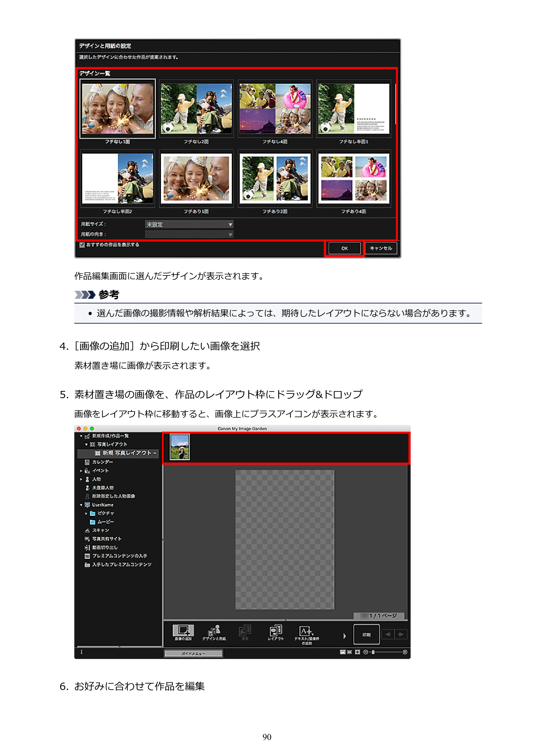Select スキャン in the sidebar
This screenshot has height=756, width=534.
tap(97, 530)
